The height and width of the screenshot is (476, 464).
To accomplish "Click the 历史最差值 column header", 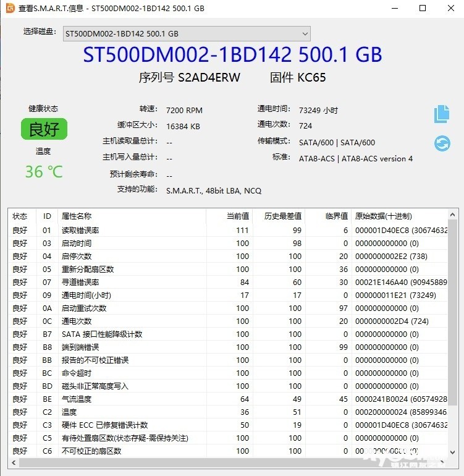I will pyautogui.click(x=282, y=216).
